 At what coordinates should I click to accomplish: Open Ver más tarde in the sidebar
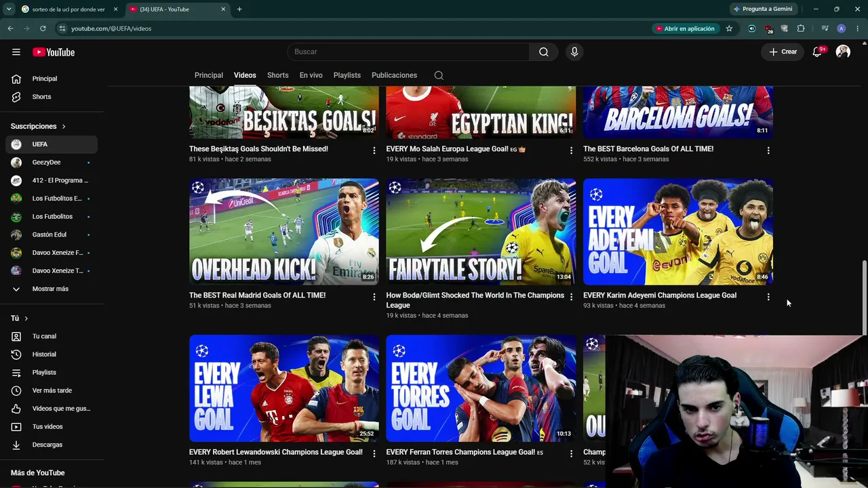click(x=52, y=390)
